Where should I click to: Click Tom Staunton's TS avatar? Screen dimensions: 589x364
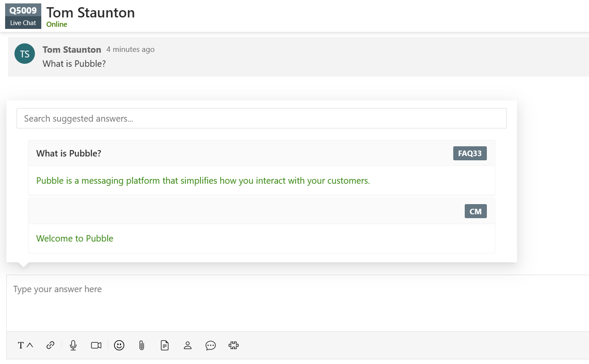tap(24, 54)
